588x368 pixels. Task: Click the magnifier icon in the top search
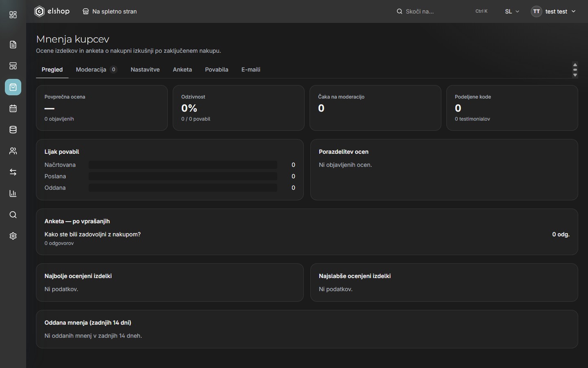[x=399, y=11]
